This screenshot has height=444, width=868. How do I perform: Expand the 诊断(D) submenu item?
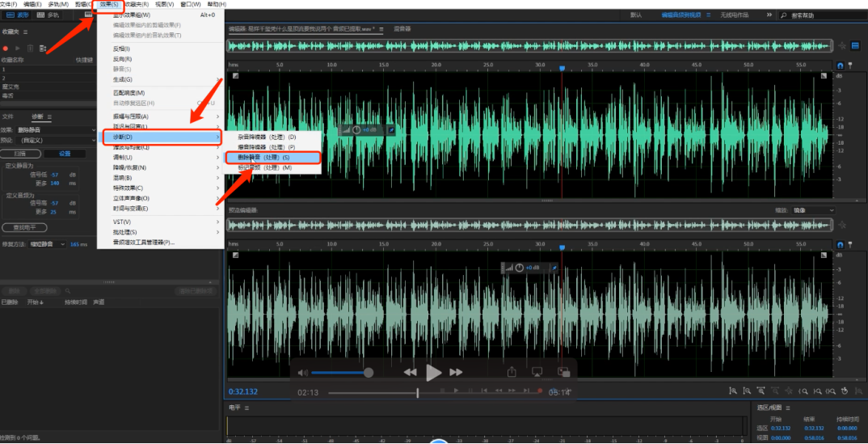click(161, 136)
